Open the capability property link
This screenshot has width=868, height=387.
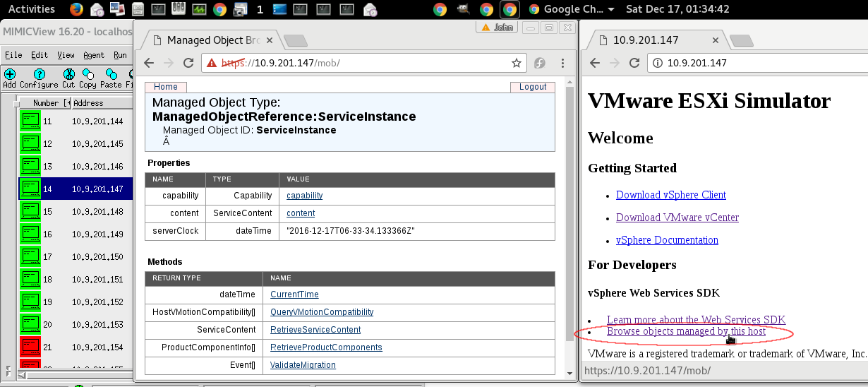pos(305,196)
